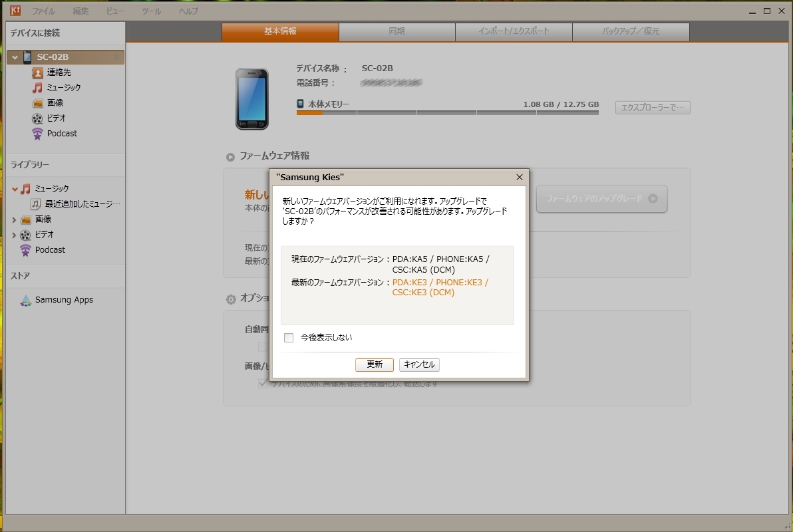Click the デバイスに接続 header
793x532 pixels.
tap(35, 33)
